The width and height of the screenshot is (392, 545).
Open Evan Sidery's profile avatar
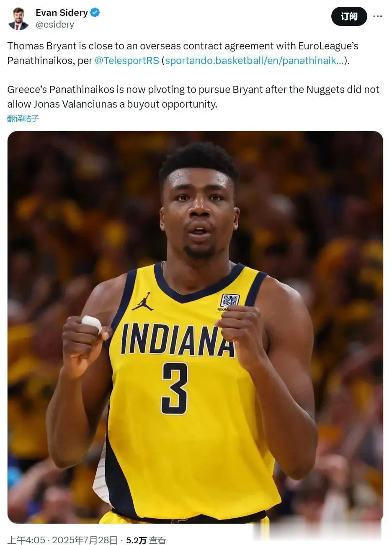18,19
